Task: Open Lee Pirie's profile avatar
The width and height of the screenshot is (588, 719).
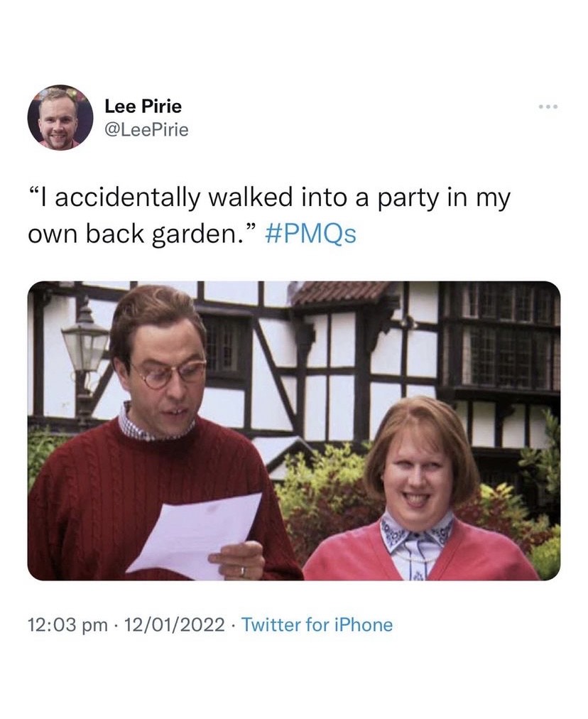Action: [x=60, y=117]
